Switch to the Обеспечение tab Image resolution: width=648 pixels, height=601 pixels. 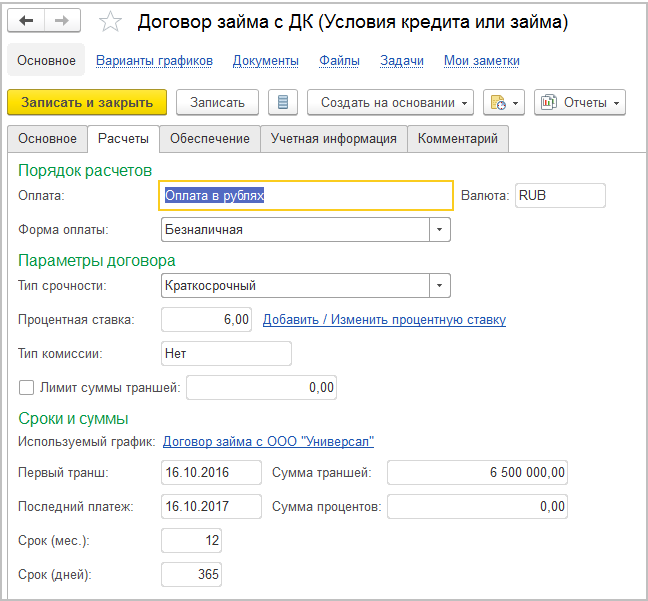(210, 139)
